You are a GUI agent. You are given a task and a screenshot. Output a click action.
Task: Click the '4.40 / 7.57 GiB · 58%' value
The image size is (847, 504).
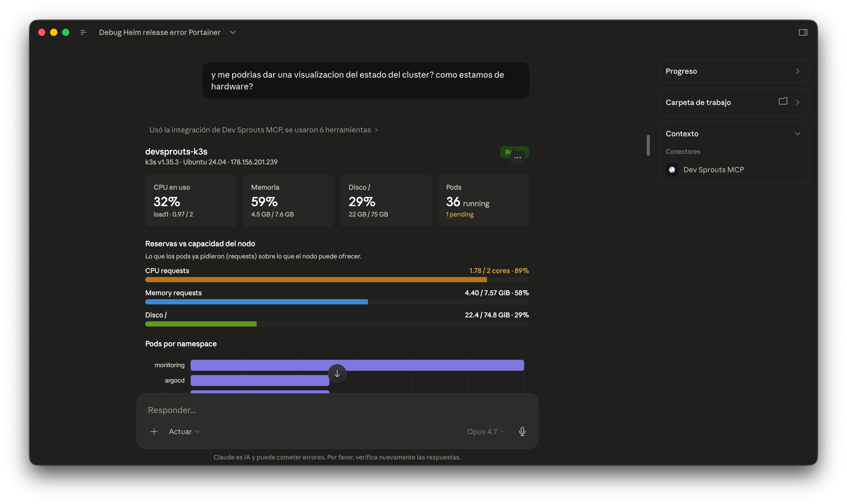pos(497,293)
